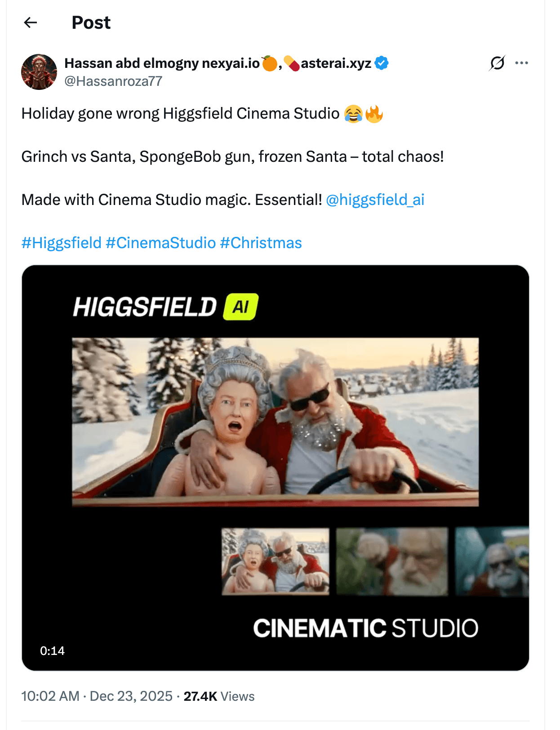The image size is (560, 730).
Task: Open the #Christmas hashtag
Action: coord(261,243)
